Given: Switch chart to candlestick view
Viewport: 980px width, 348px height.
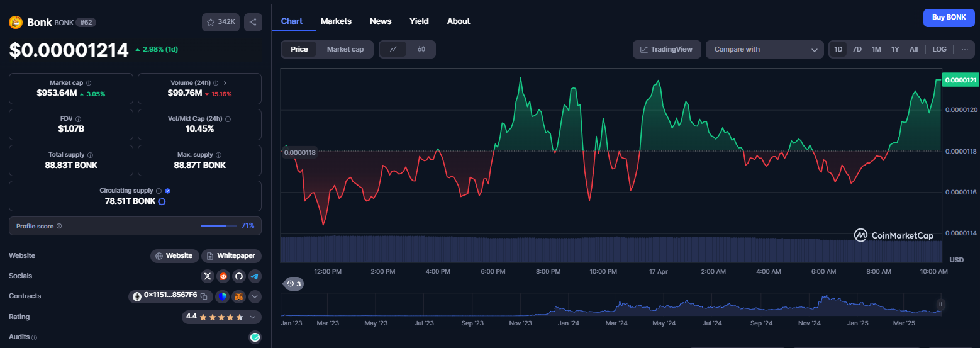Looking at the screenshot, I should [x=421, y=49].
